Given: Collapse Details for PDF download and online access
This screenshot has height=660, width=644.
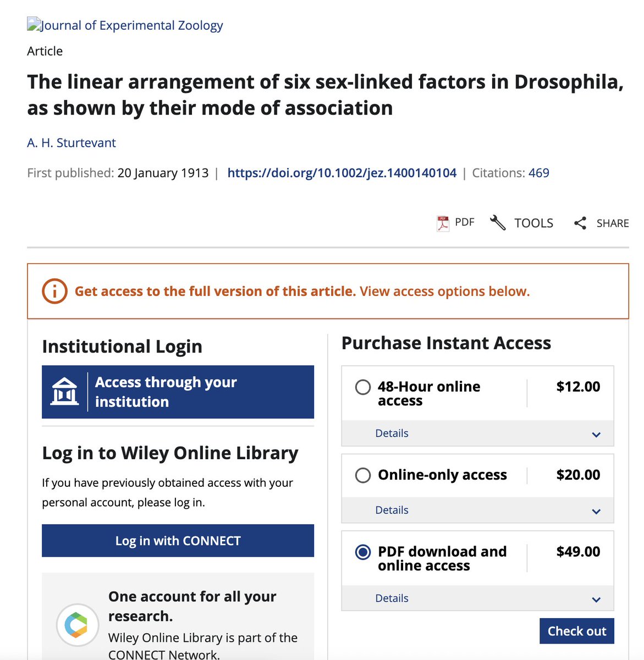Looking at the screenshot, I should 392,598.
